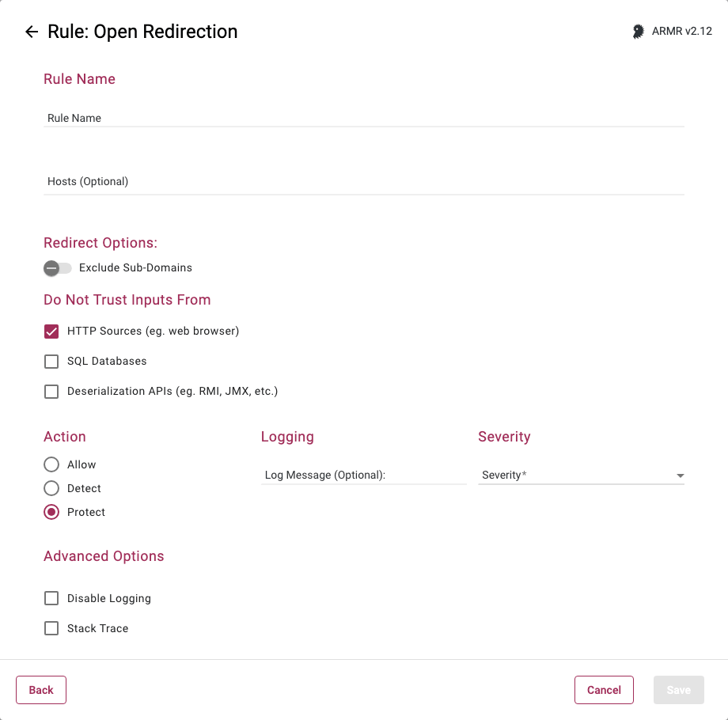
Task: Click the Log Message input field
Action: [363, 475]
